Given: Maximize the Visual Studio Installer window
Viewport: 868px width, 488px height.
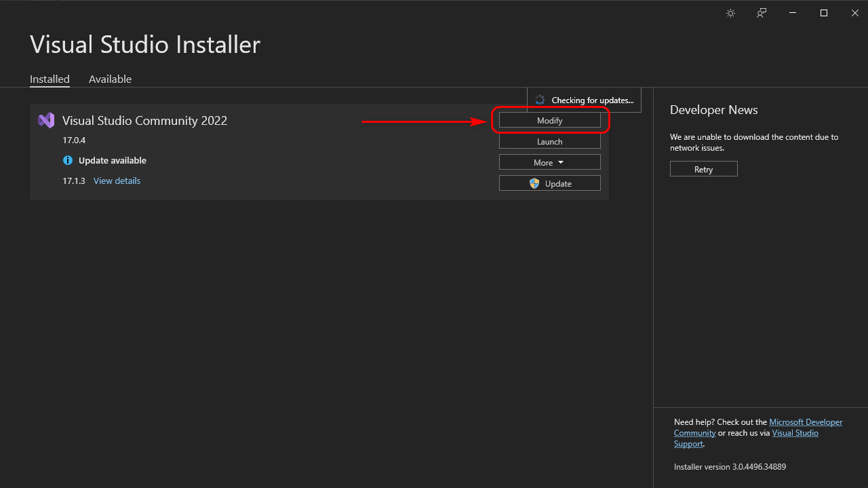Looking at the screenshot, I should (x=824, y=13).
